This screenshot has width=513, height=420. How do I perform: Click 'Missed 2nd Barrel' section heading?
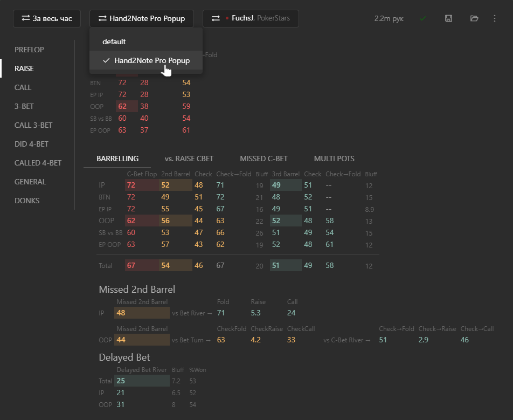point(137,290)
